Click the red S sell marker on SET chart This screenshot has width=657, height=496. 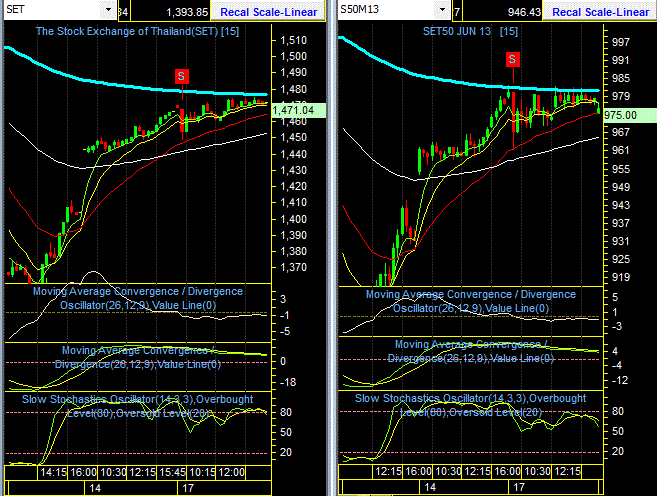click(181, 76)
